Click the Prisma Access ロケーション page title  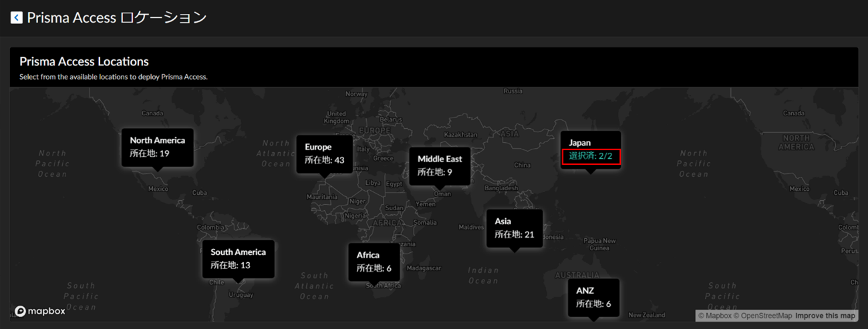pos(117,18)
